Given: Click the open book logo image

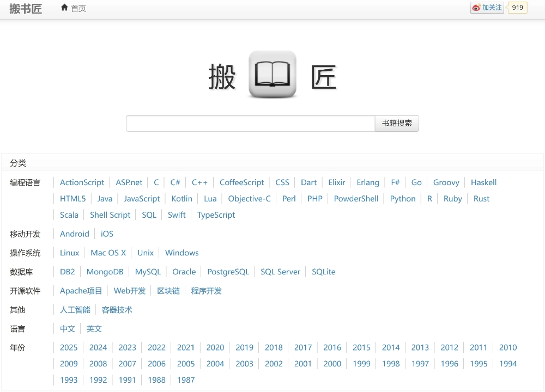Looking at the screenshot, I should tap(272, 72).
